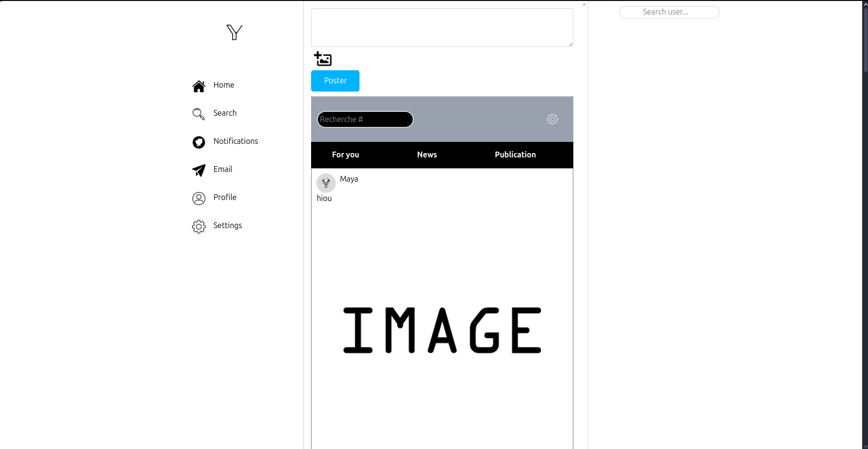This screenshot has height=449, width=868.
Task: Switch to the News tab
Action: (427, 155)
